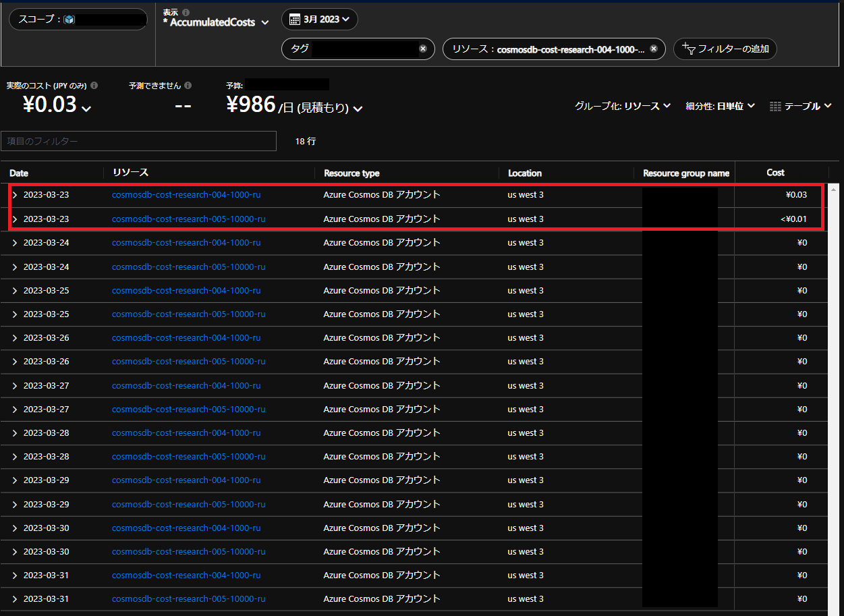Click date 2023-03-26 in 005-10000-ru row
Viewport: 844px width, 616px height.
46,362
